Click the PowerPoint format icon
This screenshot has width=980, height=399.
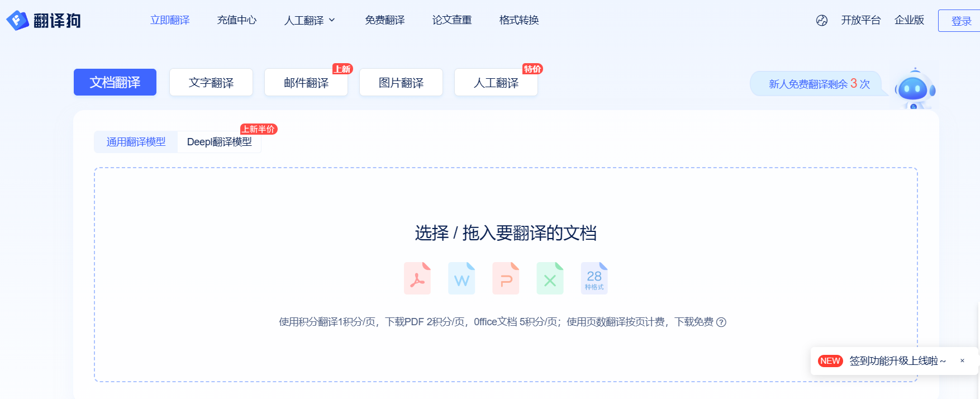[506, 278]
